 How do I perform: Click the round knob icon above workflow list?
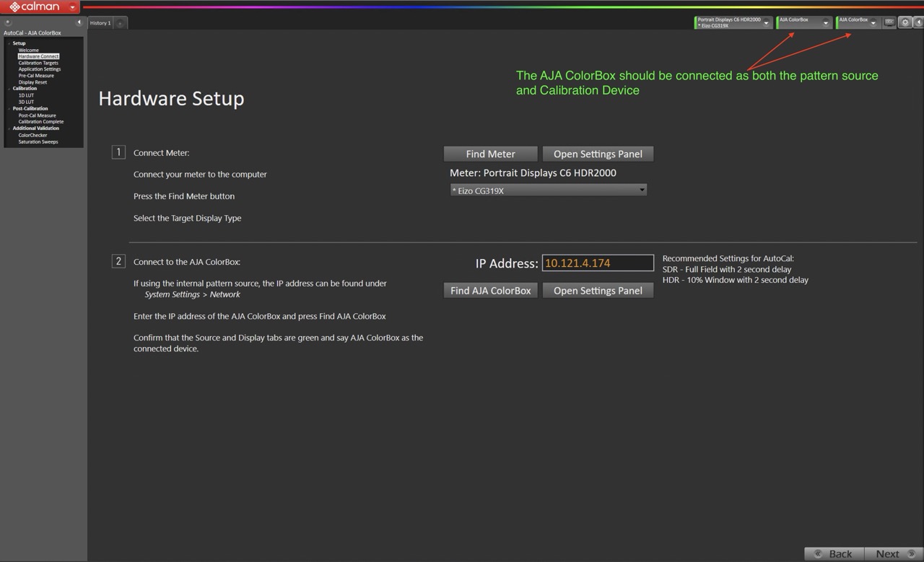pyautogui.click(x=8, y=22)
